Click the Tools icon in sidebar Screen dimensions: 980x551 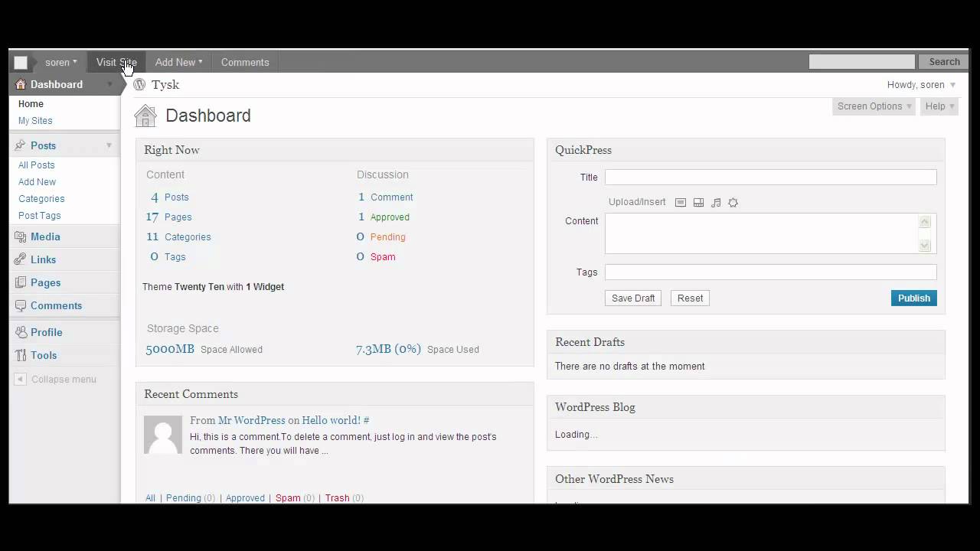[x=21, y=355]
